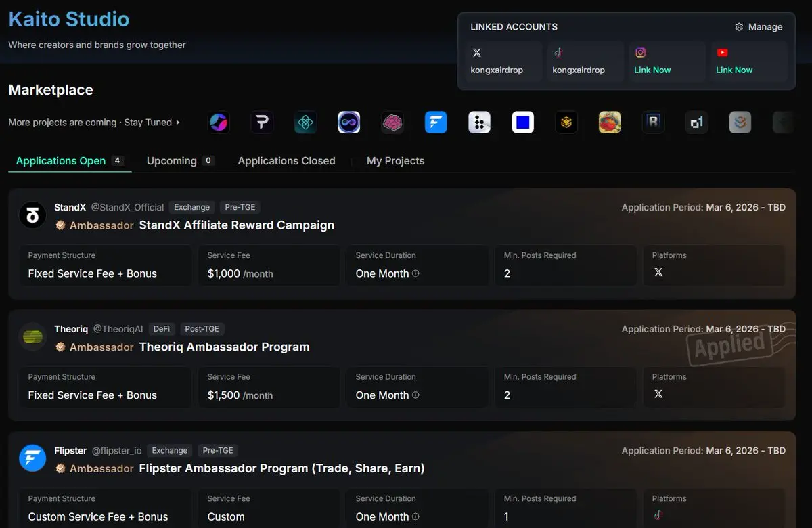Click Link Now for Instagram
The image size is (812, 528).
(652, 70)
